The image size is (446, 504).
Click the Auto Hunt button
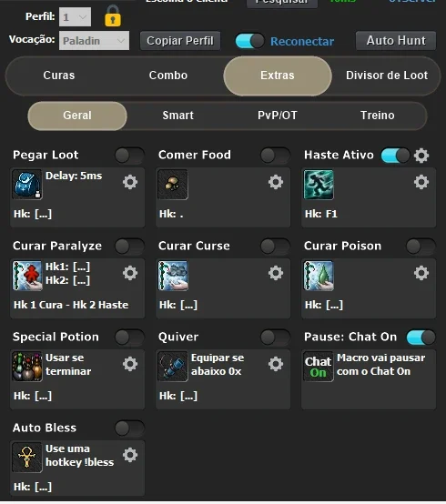[396, 41]
